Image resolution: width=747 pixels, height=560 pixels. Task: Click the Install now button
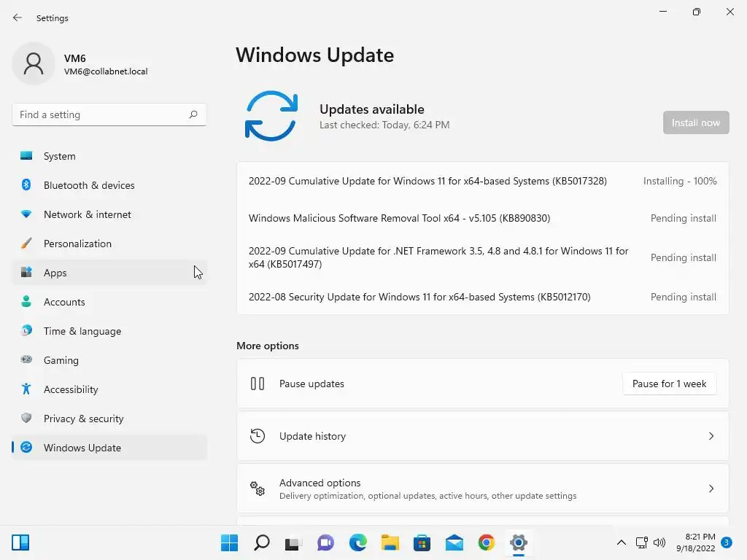click(x=695, y=122)
